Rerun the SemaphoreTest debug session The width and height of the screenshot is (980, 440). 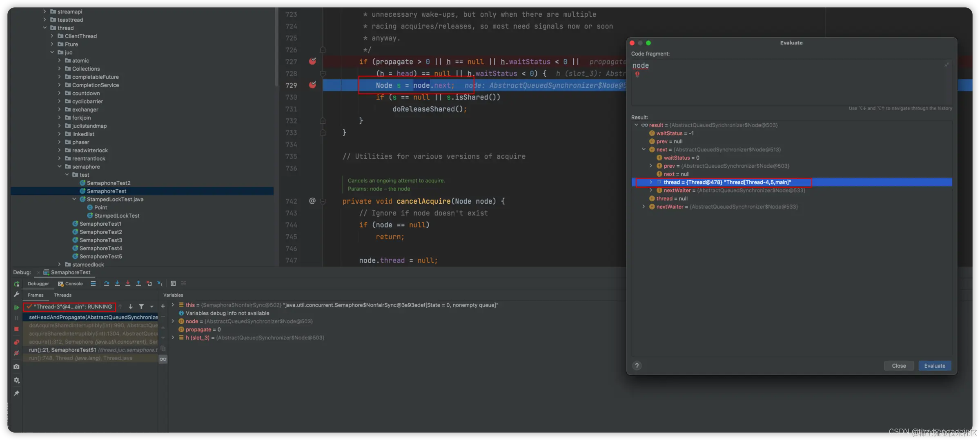click(16, 284)
